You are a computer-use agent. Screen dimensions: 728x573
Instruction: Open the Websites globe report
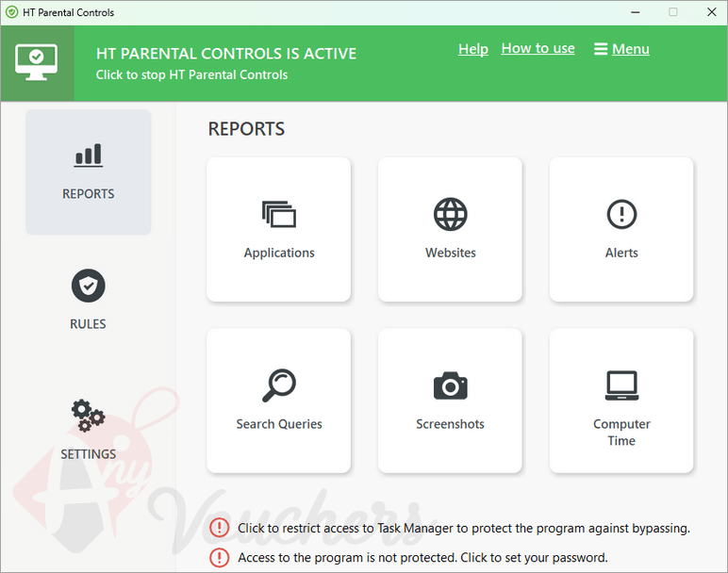pos(450,229)
